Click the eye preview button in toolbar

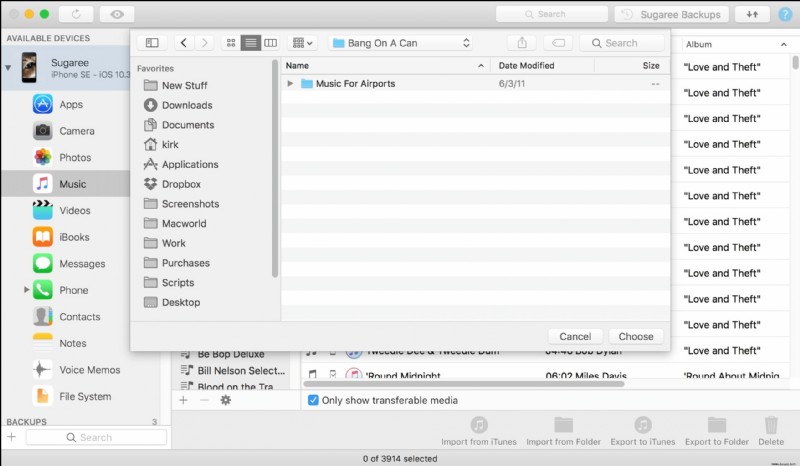117,14
